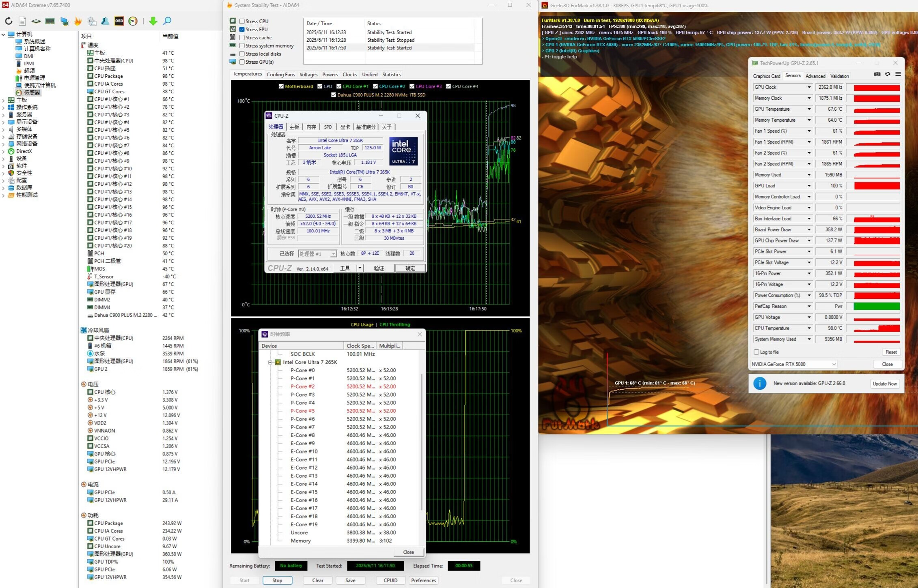918x588 pixels.
Task: Open the OSD panel toolbar icon
Action: (x=119, y=21)
